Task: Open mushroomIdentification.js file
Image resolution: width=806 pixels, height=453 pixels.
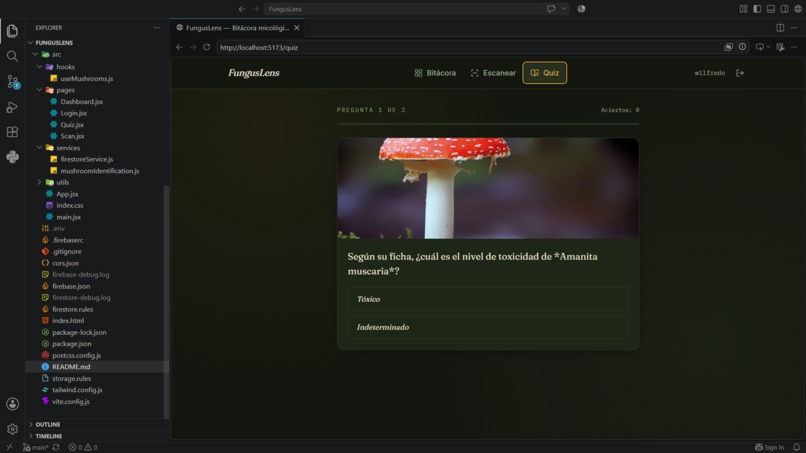Action: coord(100,171)
